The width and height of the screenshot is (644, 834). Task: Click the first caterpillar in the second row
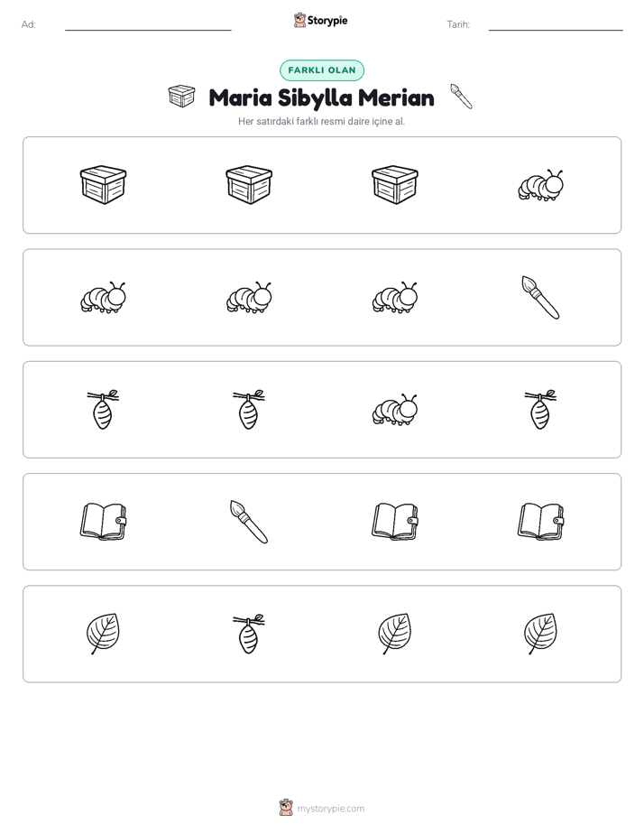tap(103, 297)
